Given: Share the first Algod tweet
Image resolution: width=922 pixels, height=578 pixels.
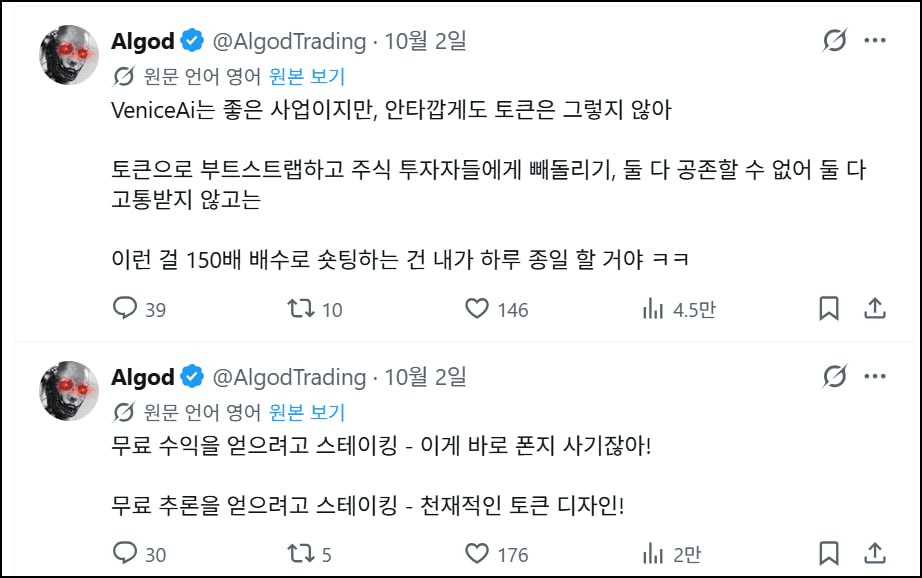Looking at the screenshot, I should (874, 308).
